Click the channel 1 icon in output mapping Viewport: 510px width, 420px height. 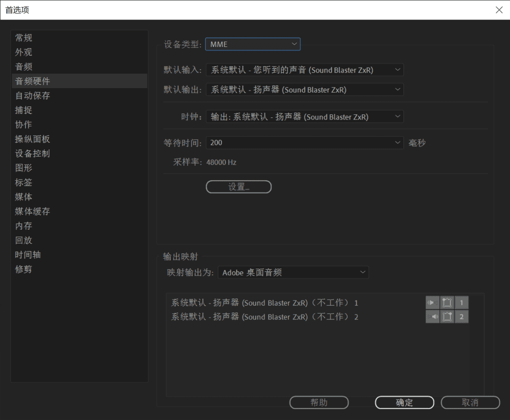pyautogui.click(x=461, y=303)
